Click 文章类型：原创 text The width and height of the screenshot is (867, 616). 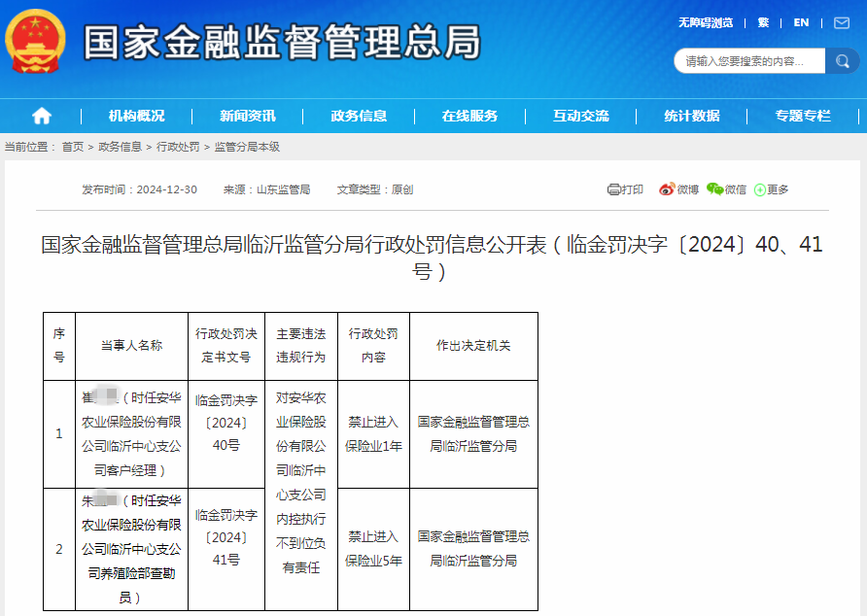[375, 189]
